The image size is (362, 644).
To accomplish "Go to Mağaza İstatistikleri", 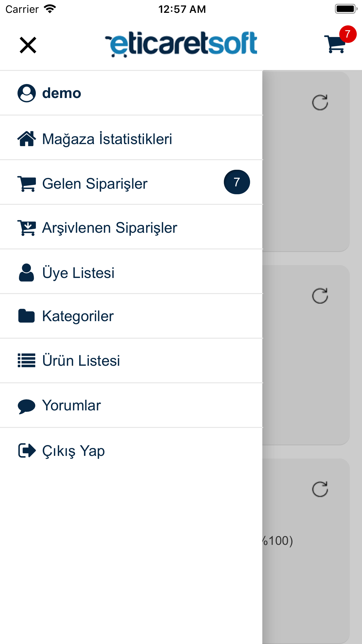I will coord(107,139).
